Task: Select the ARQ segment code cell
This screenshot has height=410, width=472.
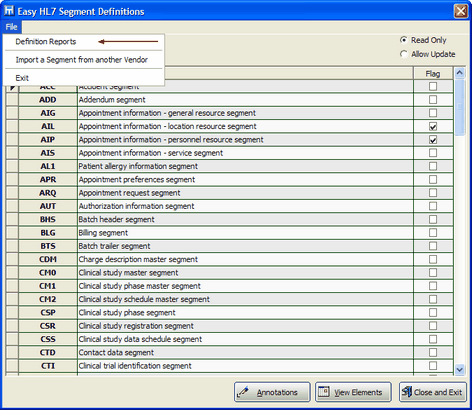Action: pyautogui.click(x=48, y=193)
